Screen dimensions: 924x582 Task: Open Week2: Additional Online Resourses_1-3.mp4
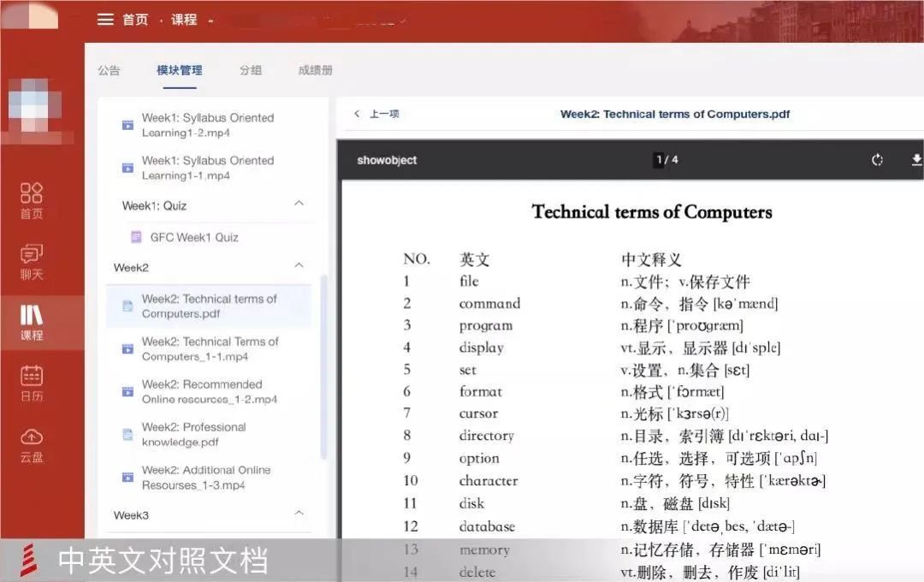point(206,477)
